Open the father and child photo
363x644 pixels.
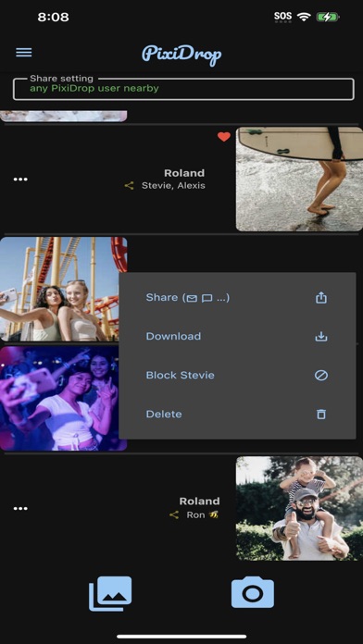(299, 508)
